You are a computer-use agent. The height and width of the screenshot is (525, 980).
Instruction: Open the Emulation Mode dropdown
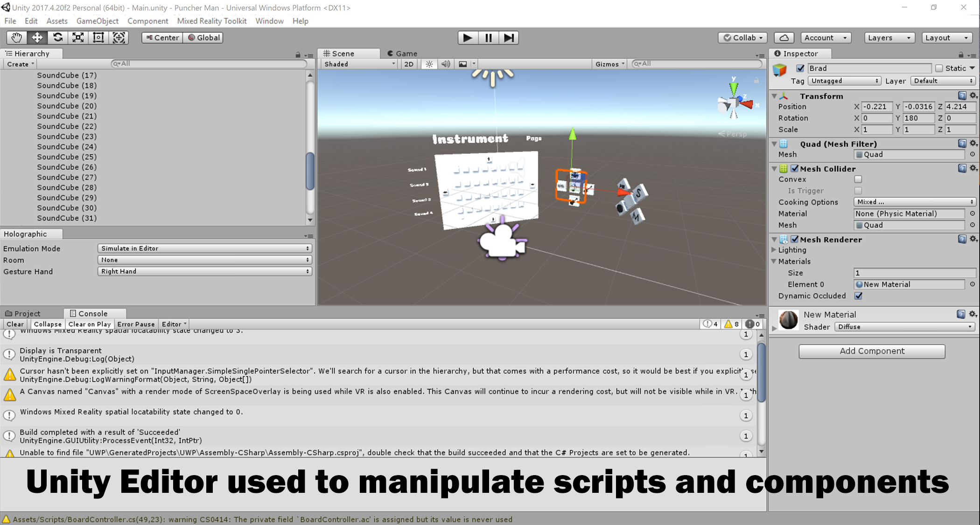coord(204,249)
